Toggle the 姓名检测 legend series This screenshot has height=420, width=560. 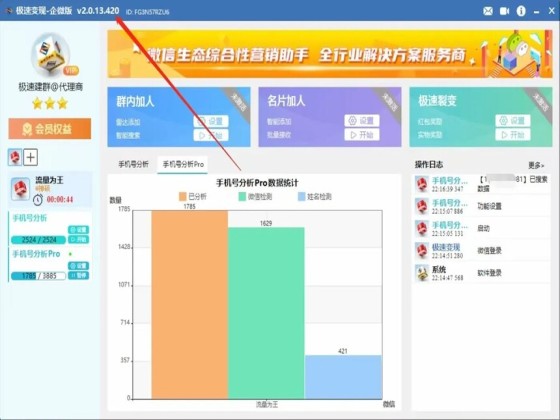click(315, 196)
